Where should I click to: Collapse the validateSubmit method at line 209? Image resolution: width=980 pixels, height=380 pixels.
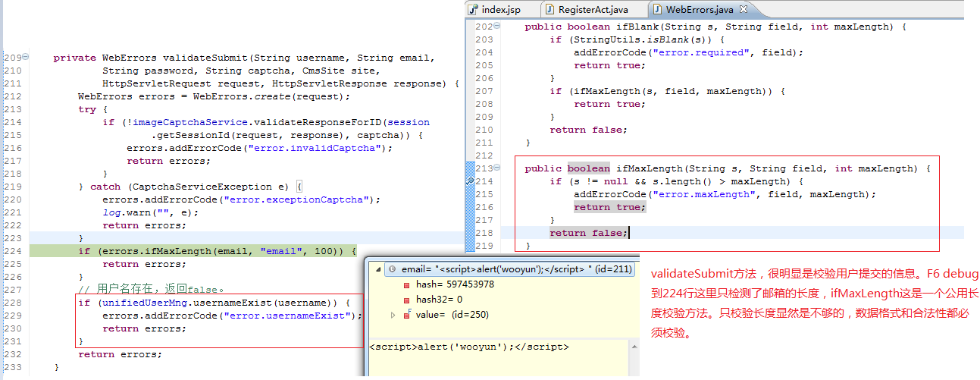(26, 58)
